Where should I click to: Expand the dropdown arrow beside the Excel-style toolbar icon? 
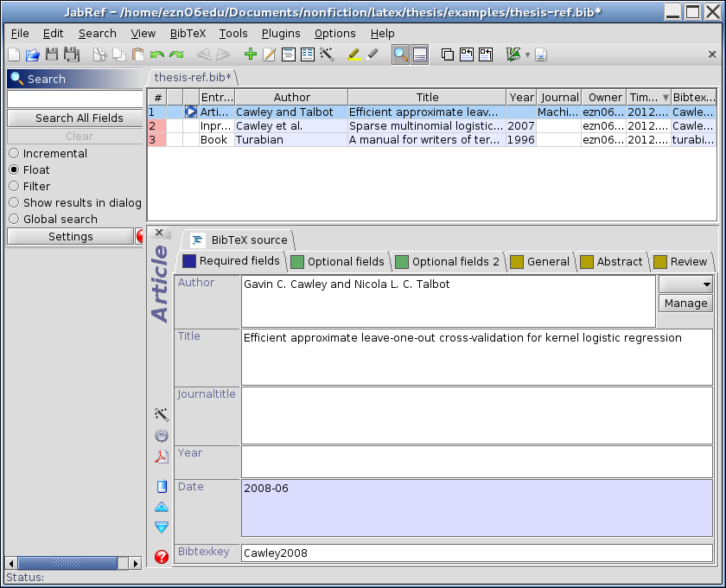(527, 55)
